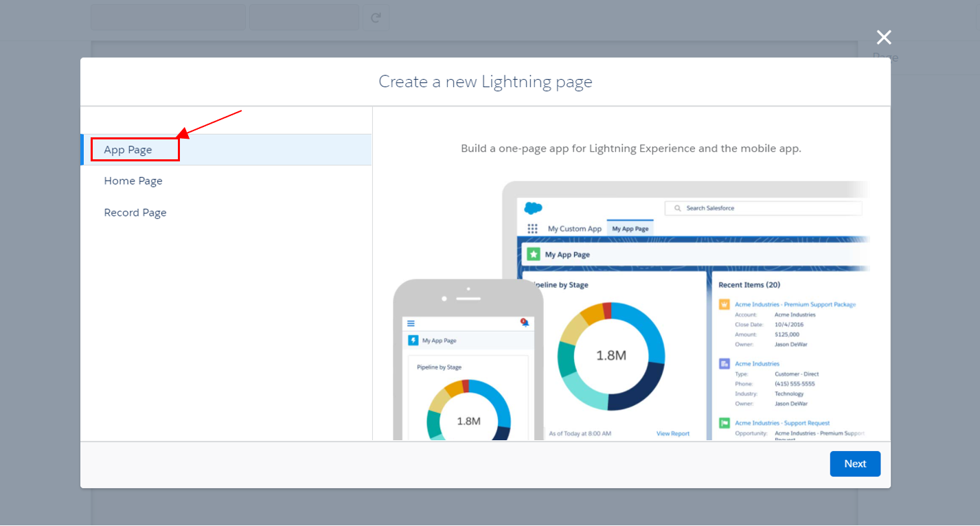Select Record Page in the left list
The height and width of the screenshot is (526, 980).
click(x=135, y=213)
